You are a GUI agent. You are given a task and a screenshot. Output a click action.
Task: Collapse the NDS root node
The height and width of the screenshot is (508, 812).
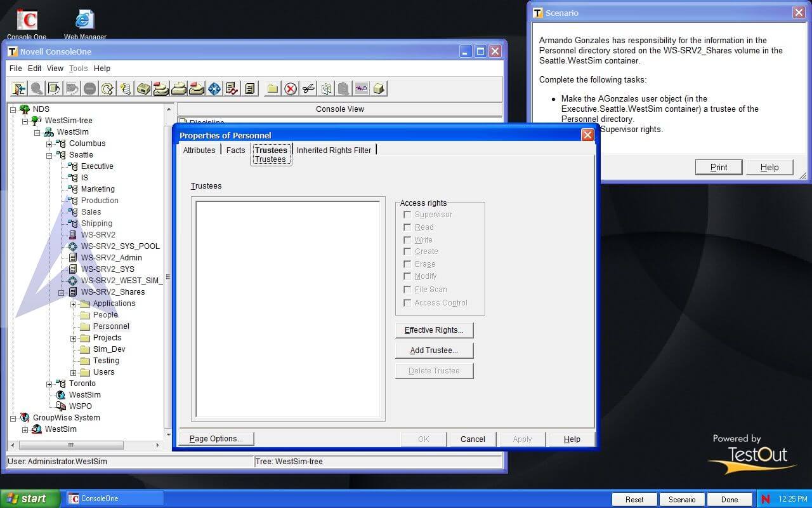pyautogui.click(x=13, y=109)
